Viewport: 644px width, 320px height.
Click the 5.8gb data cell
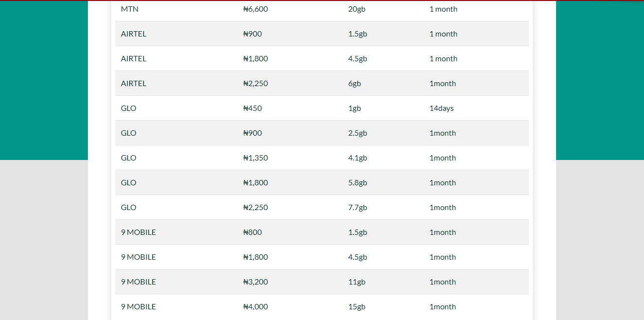(357, 183)
